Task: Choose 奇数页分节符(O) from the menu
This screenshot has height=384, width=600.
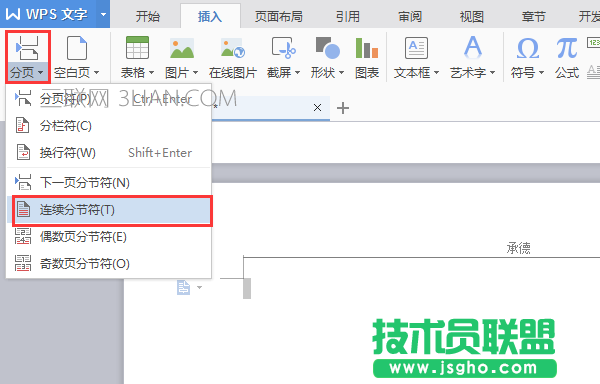Action: coord(109,264)
